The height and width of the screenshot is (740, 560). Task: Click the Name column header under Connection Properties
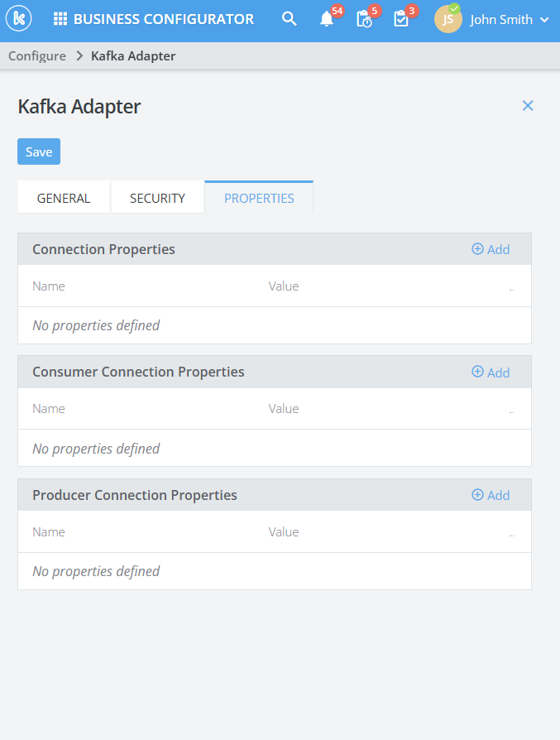pos(49,286)
